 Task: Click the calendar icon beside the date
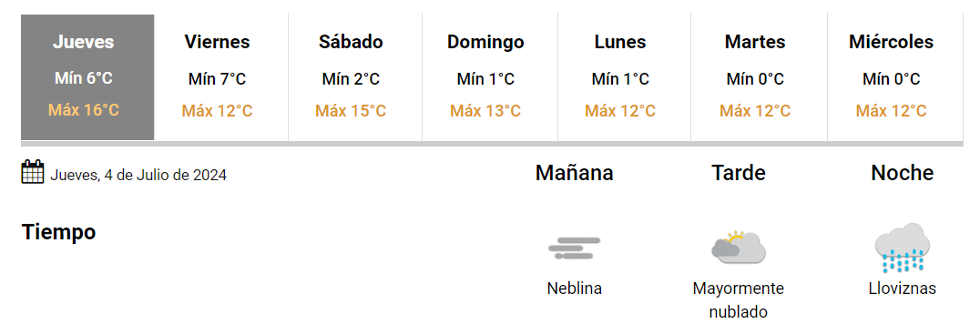coord(33,172)
